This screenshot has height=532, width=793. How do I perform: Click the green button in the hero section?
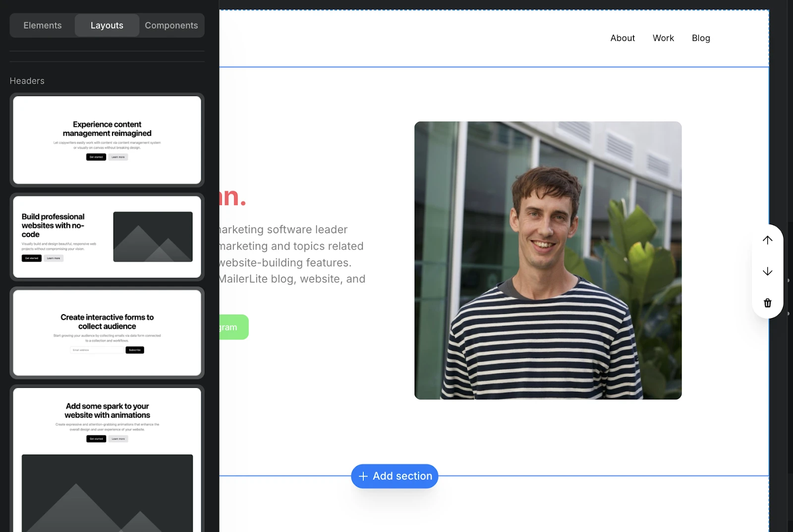234,327
